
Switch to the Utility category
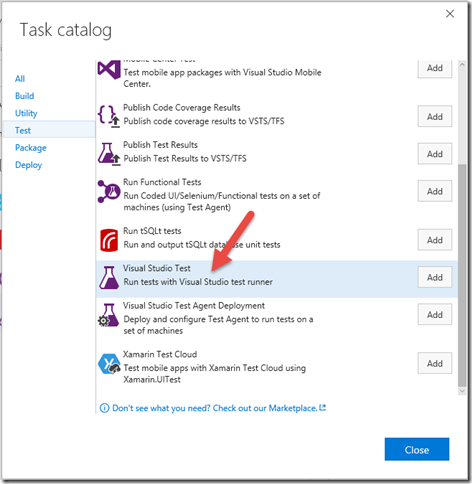click(x=26, y=113)
